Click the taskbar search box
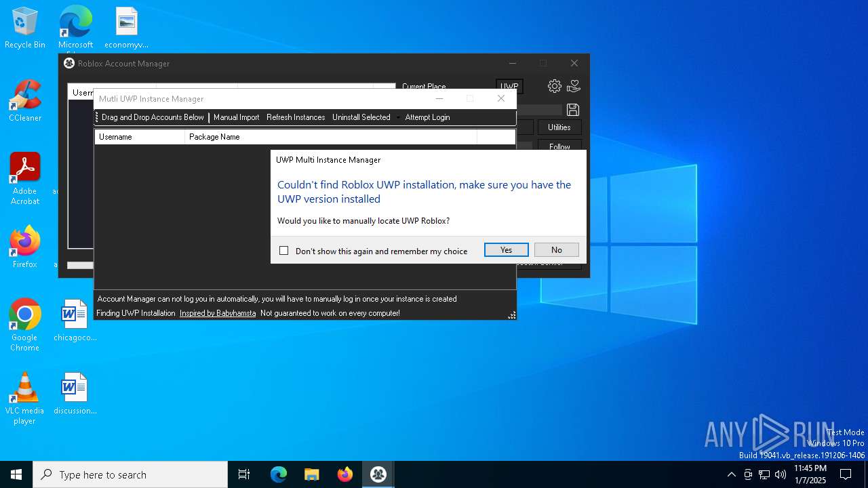 point(130,474)
